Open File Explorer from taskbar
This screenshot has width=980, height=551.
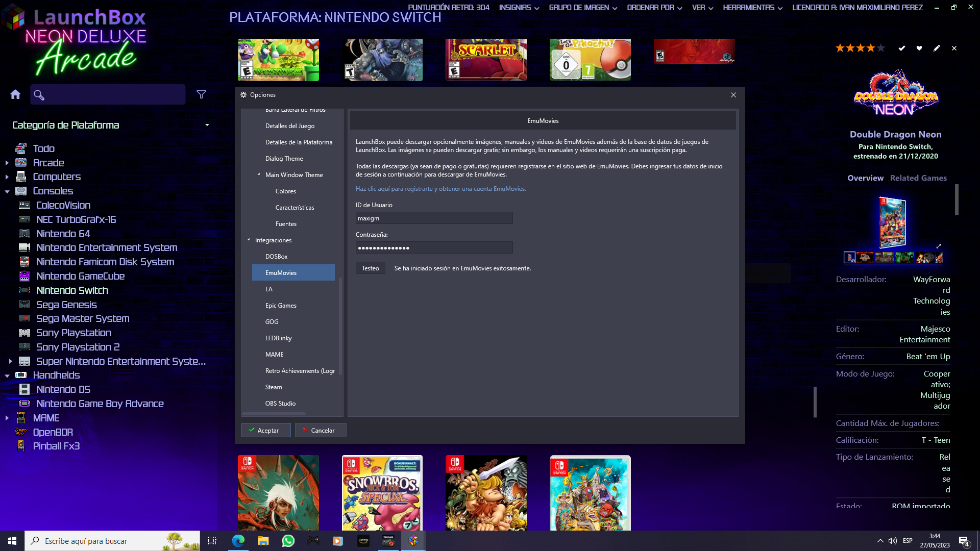pyautogui.click(x=263, y=541)
